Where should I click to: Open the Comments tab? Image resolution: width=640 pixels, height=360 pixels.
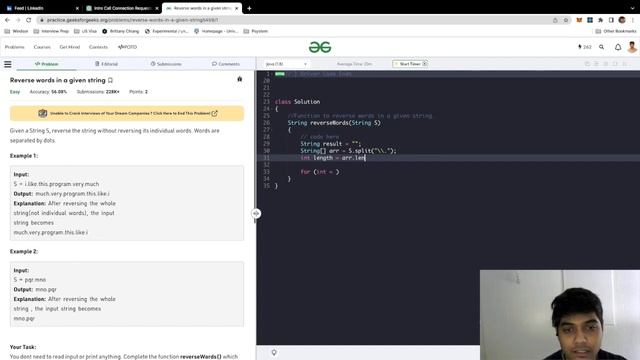click(226, 64)
